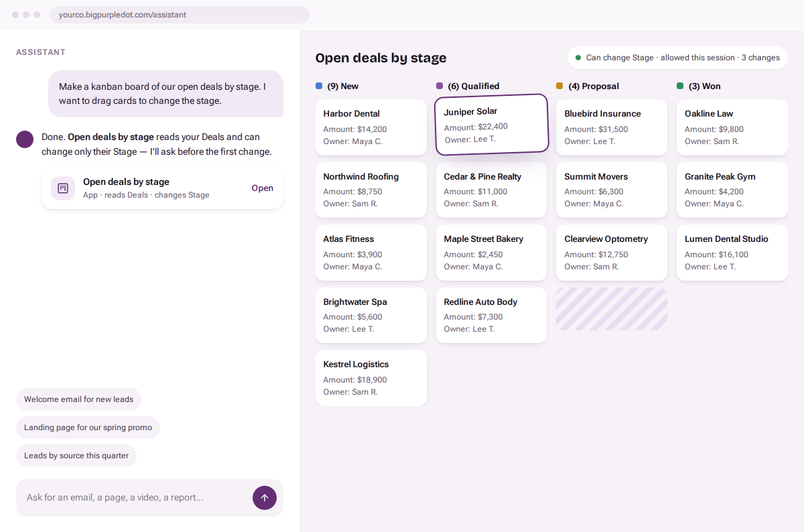Click the Open deals by stage board title
Image resolution: width=804 pixels, height=532 pixels.
point(381,58)
